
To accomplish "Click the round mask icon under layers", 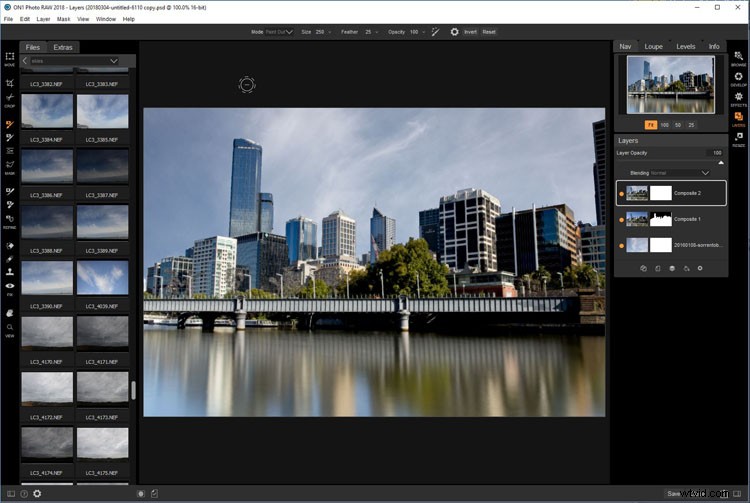I will 672,269.
